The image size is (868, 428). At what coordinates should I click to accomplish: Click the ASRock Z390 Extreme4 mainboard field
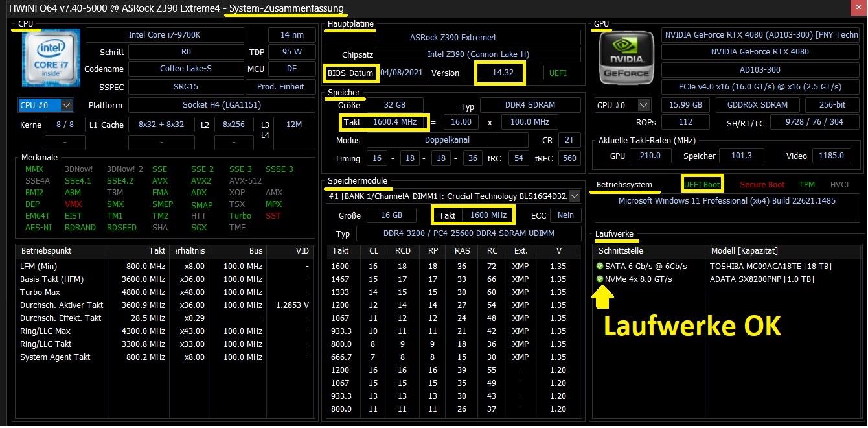coord(453,38)
